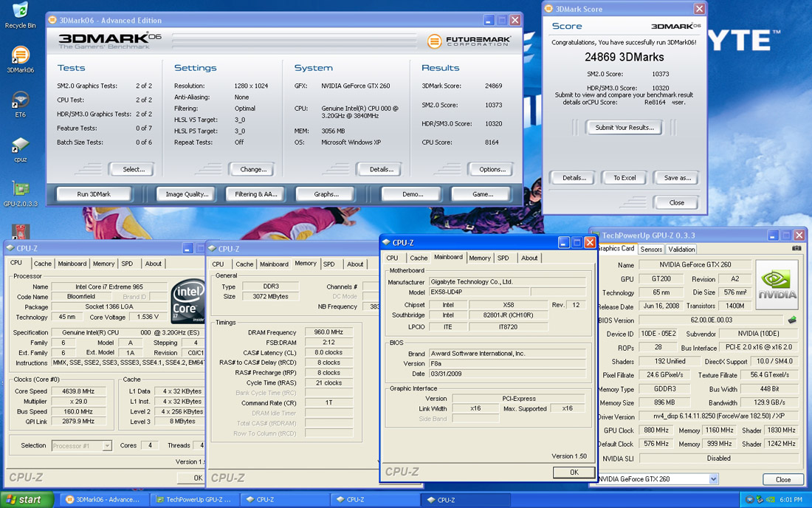Open the ET6 desktop shortcut
This screenshot has width=812, height=508.
pyautogui.click(x=20, y=104)
